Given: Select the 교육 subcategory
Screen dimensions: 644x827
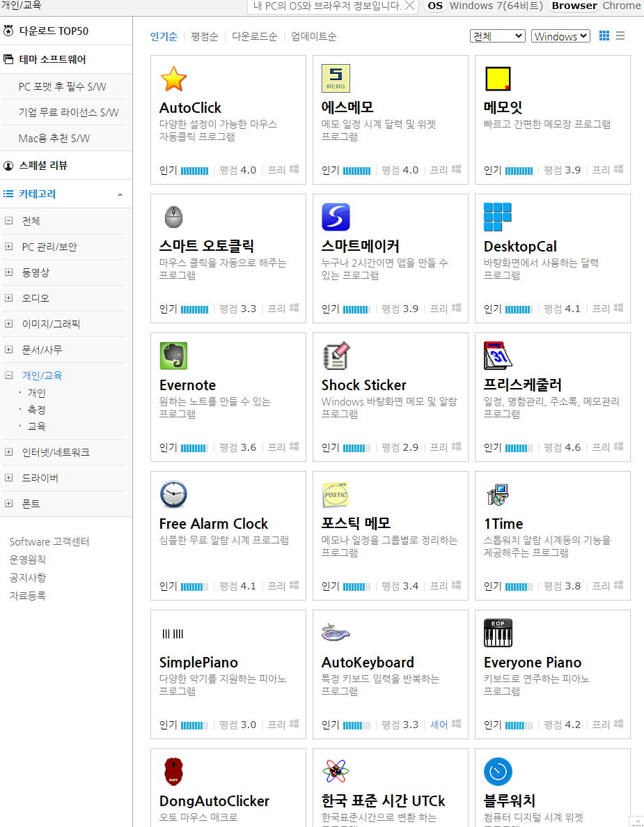Looking at the screenshot, I should point(36,426).
